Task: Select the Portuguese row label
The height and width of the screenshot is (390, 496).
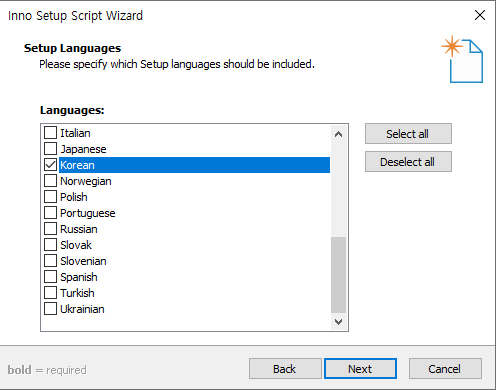Action: [x=88, y=213]
